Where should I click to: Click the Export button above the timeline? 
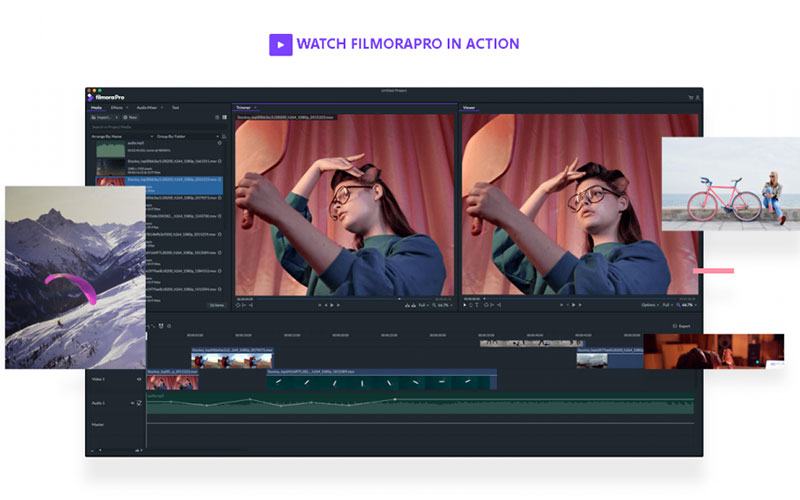point(682,326)
